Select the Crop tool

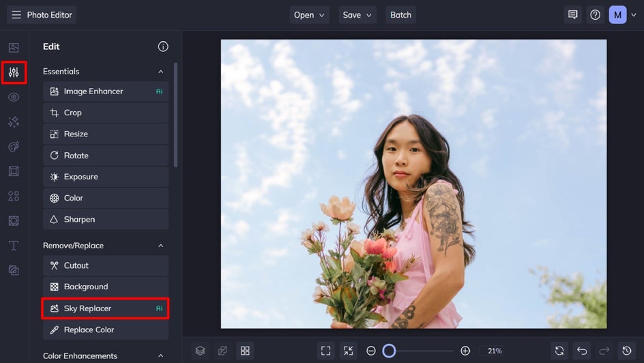tap(106, 113)
